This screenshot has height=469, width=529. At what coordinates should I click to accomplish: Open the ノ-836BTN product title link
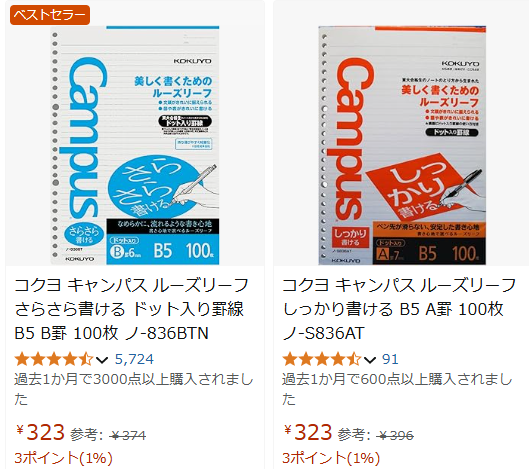(132, 309)
